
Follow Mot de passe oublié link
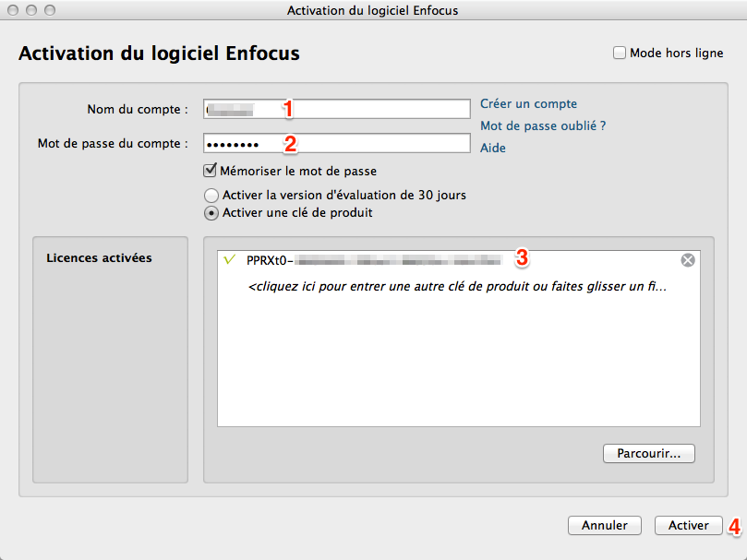(x=543, y=125)
